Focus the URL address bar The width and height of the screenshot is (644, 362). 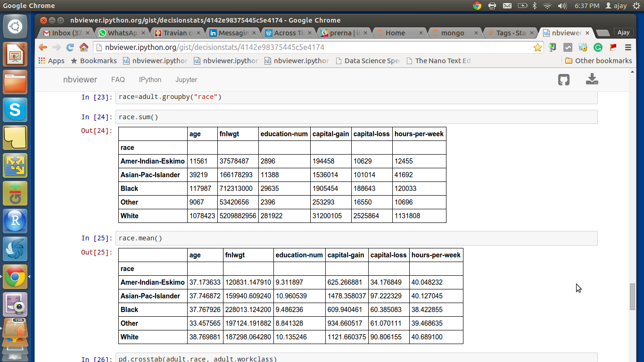click(x=311, y=47)
